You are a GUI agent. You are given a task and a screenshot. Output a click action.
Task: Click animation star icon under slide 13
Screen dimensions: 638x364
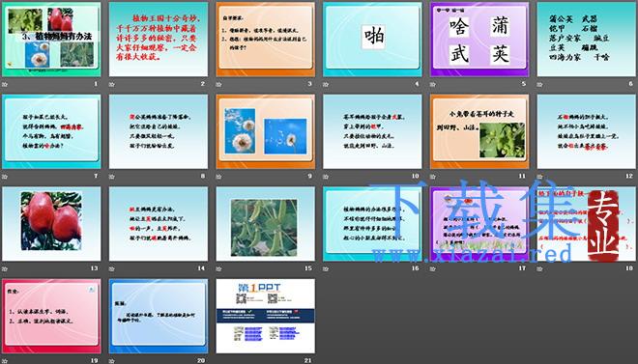tap(5, 269)
